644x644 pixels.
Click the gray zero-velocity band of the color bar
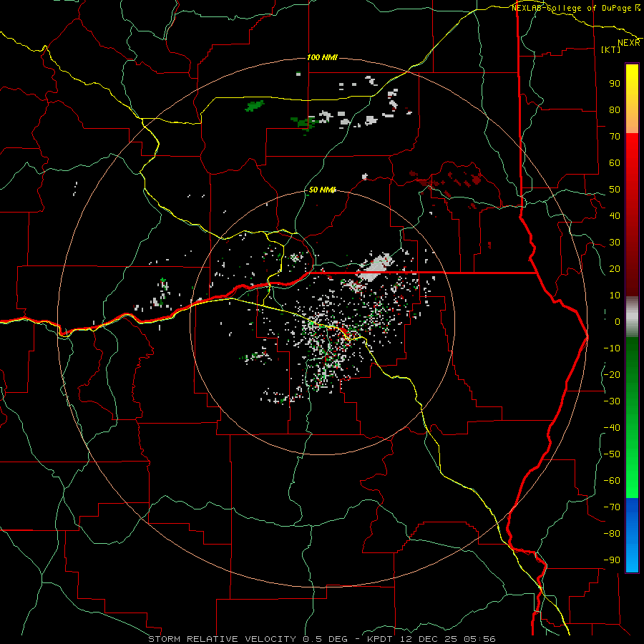tap(632, 317)
